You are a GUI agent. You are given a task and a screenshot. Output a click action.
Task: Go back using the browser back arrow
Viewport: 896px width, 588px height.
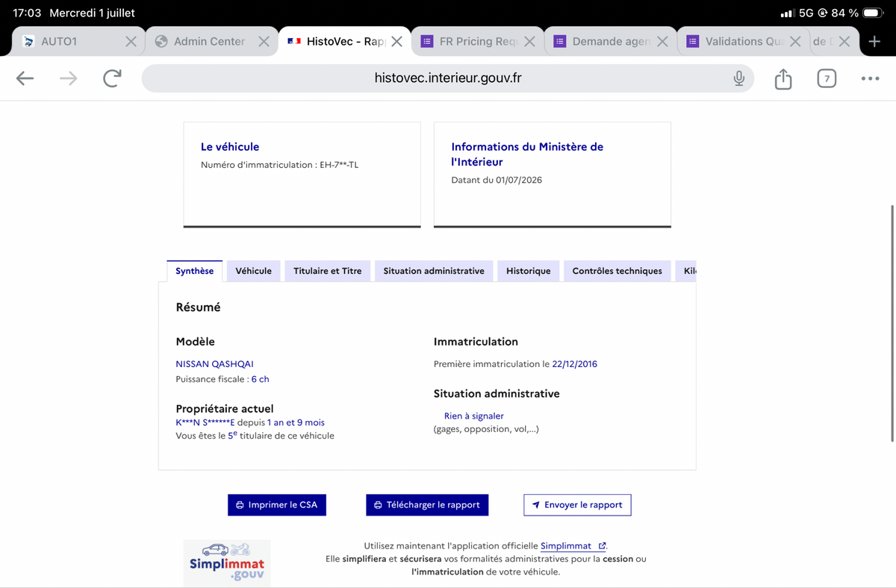(25, 78)
